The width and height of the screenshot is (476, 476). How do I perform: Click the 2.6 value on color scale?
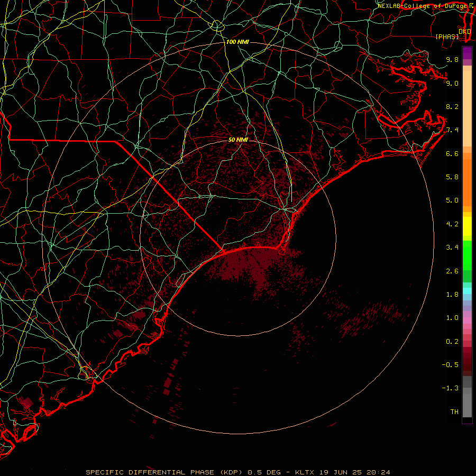pos(452,271)
